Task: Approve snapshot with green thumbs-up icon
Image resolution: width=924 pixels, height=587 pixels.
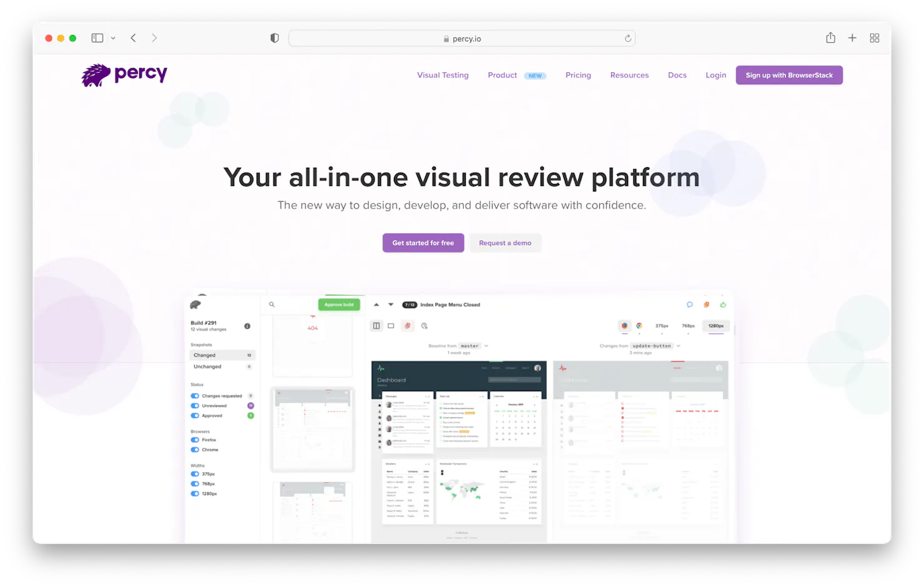Action: [723, 305]
